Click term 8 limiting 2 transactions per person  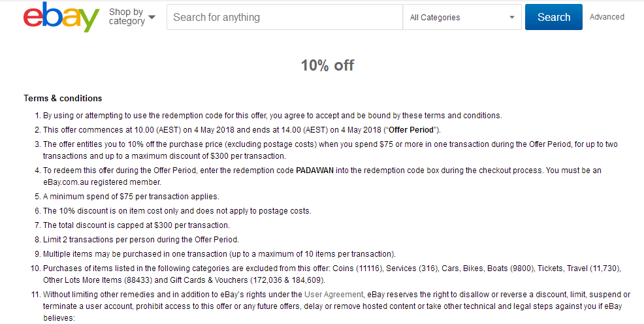click(141, 239)
